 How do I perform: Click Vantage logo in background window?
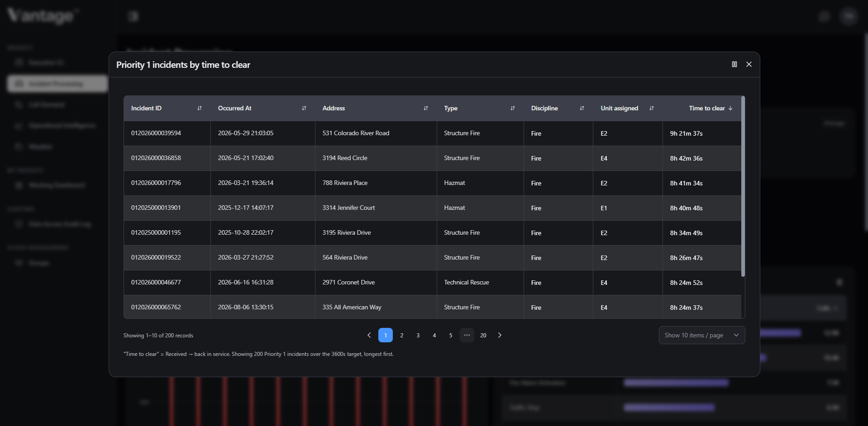tap(43, 16)
